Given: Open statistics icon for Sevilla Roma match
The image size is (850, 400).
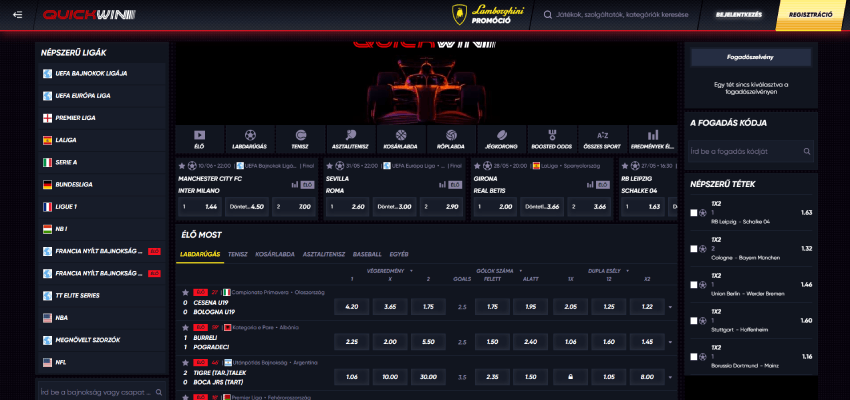Looking at the screenshot, I should coord(442,185).
